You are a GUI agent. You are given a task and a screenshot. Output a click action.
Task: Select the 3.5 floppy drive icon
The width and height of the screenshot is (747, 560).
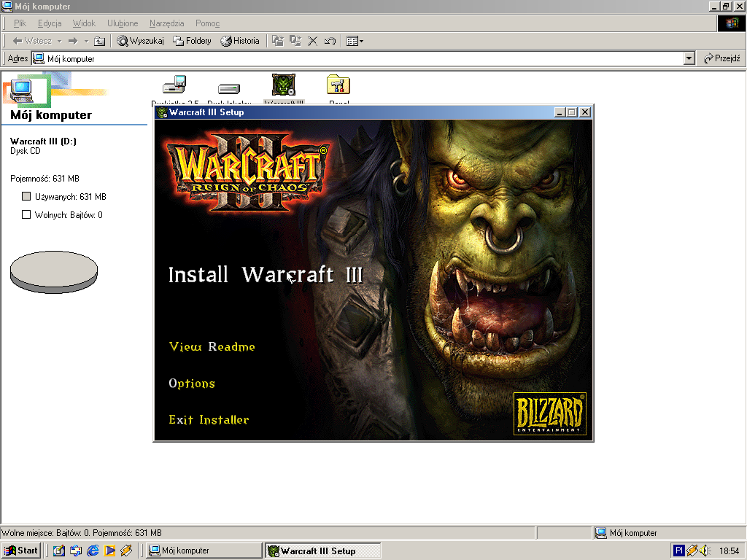[x=174, y=86]
